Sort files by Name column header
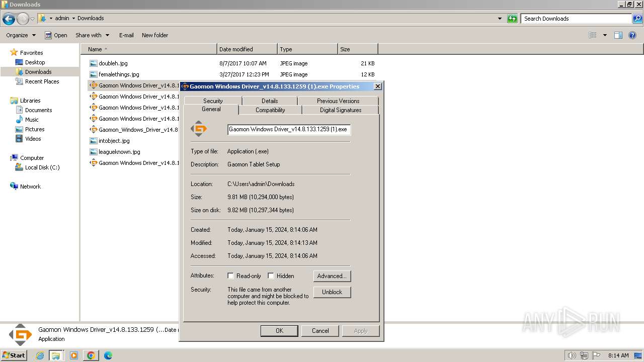644x362 pixels. pos(148,49)
